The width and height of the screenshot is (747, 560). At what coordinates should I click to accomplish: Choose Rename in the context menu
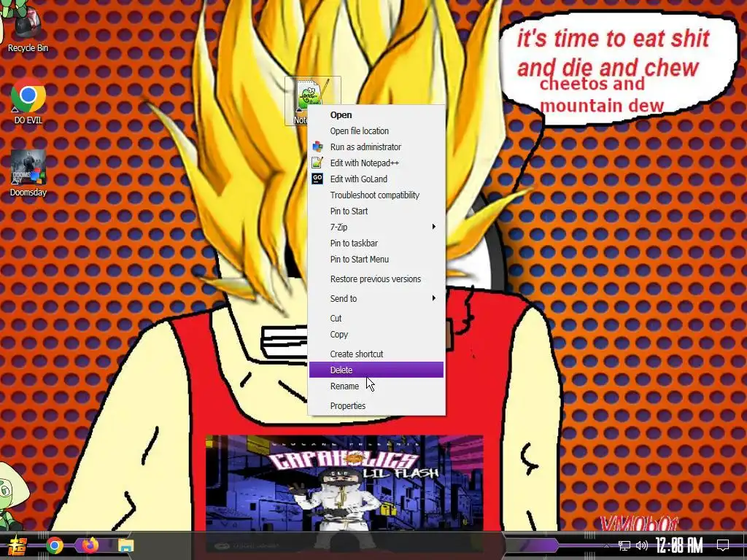click(x=376, y=386)
